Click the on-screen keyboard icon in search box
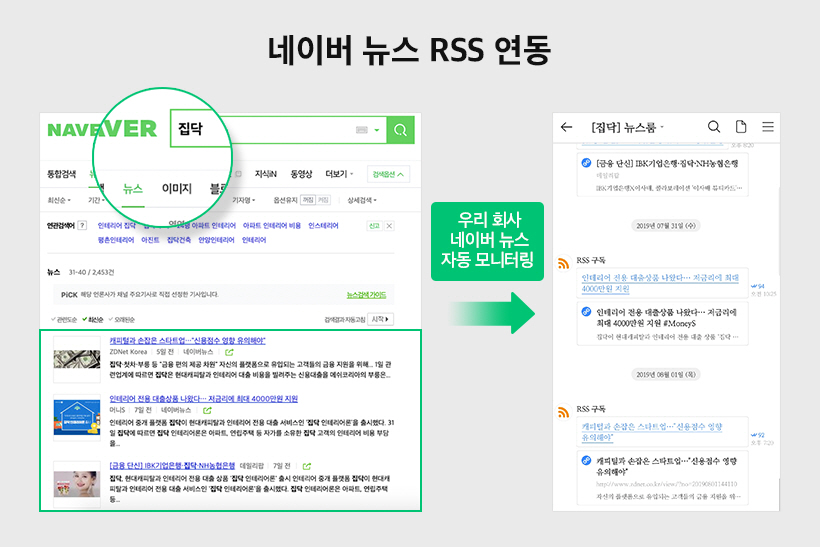 point(362,130)
